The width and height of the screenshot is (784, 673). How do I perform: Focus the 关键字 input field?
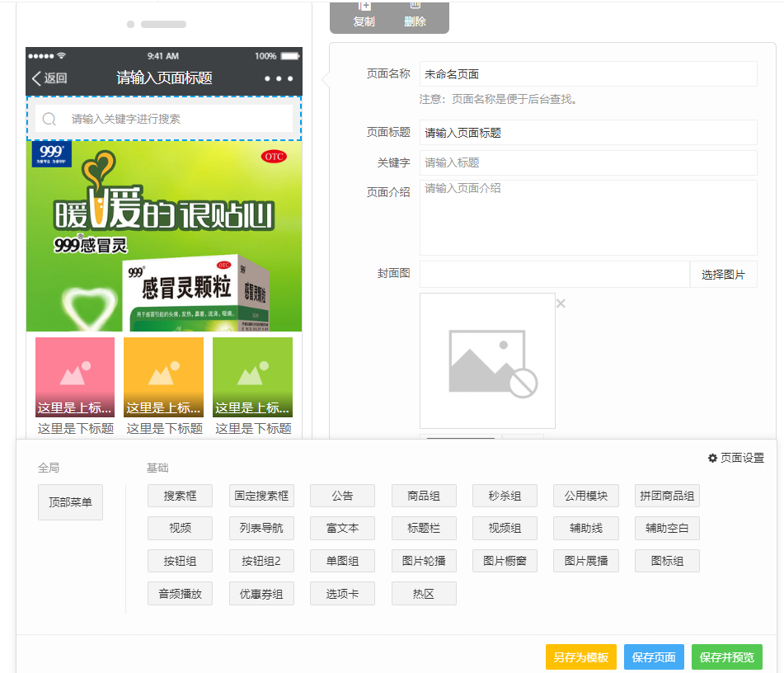pyautogui.click(x=589, y=162)
